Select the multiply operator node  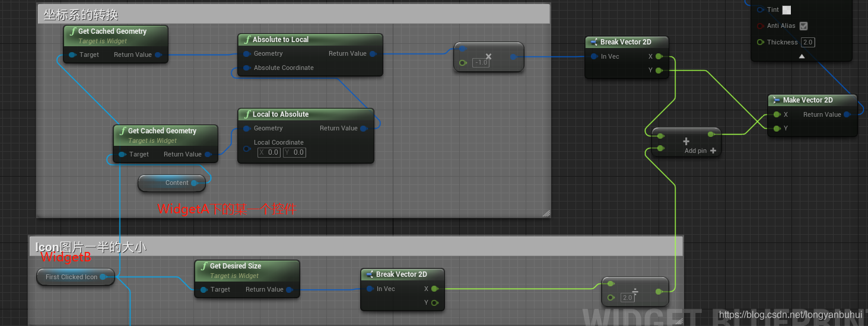point(488,57)
